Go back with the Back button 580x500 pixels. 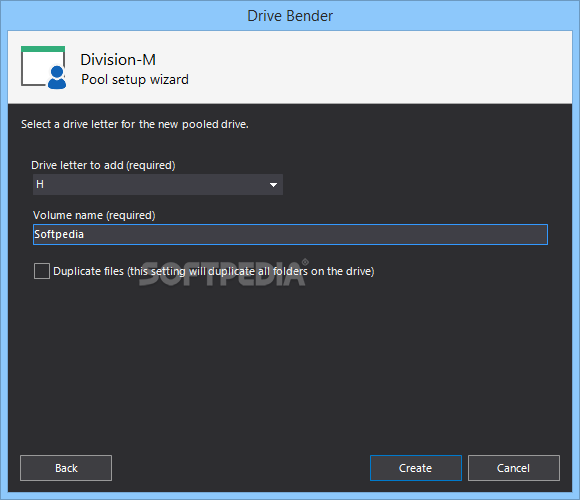66,468
